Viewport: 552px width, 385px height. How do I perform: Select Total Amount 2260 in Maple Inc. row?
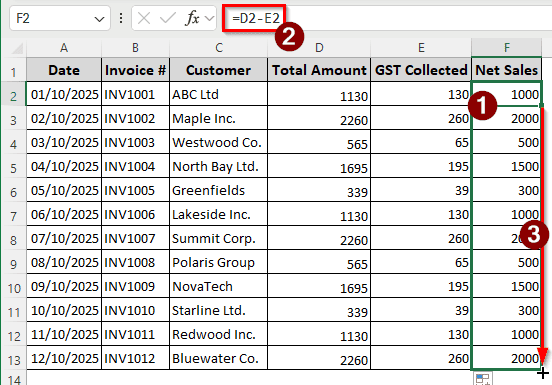click(x=319, y=118)
